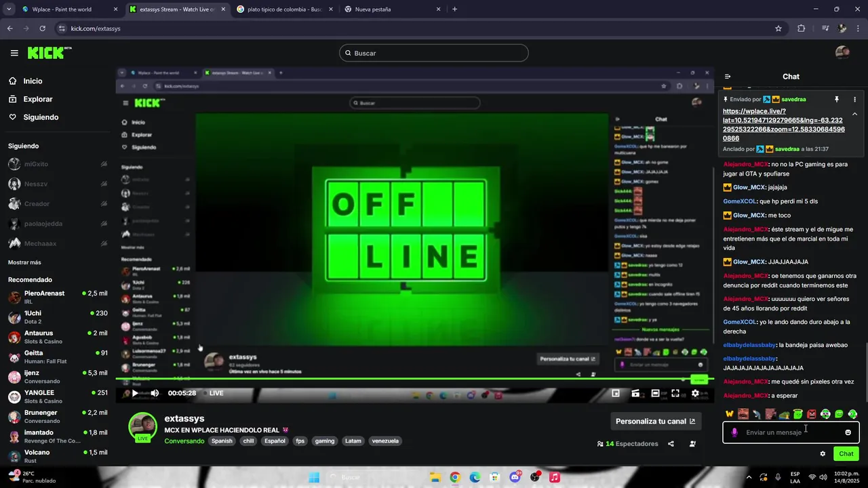Open recommended channel YANGLEE
This screenshot has width=868, height=488.
pyautogui.click(x=58, y=396)
